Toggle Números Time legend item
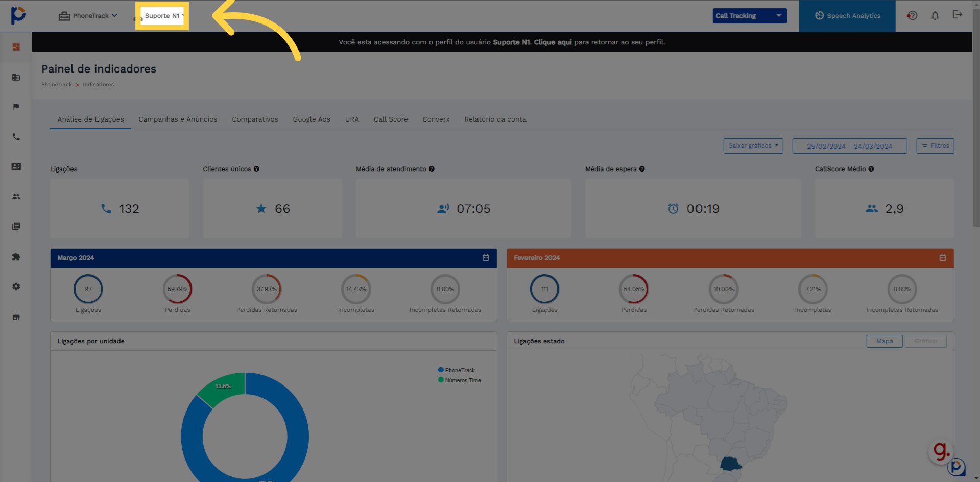 [459, 380]
